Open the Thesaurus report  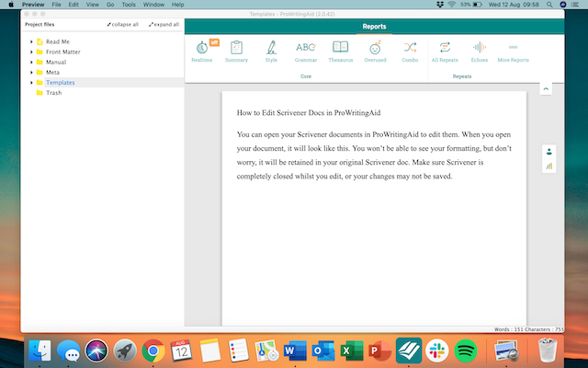tap(341, 52)
